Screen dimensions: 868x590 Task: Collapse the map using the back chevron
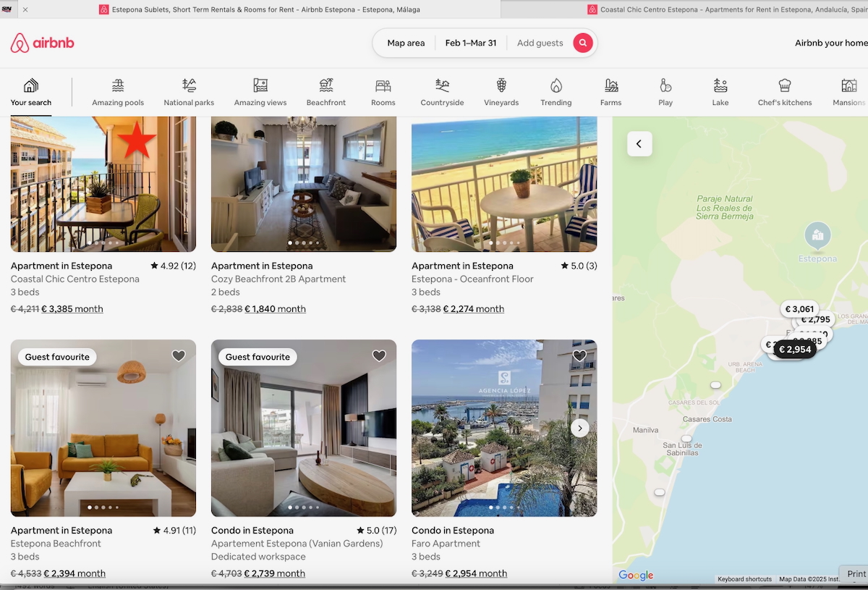[639, 144]
